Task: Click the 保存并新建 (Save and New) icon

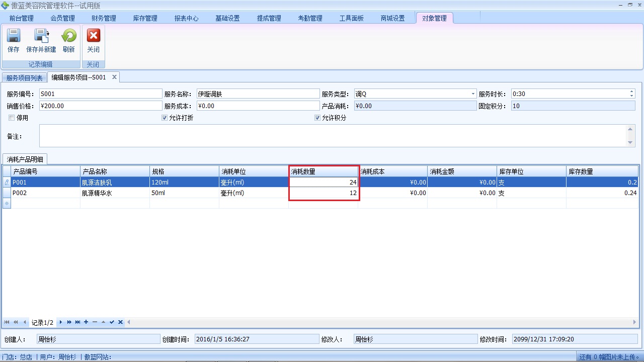Action: click(41, 40)
